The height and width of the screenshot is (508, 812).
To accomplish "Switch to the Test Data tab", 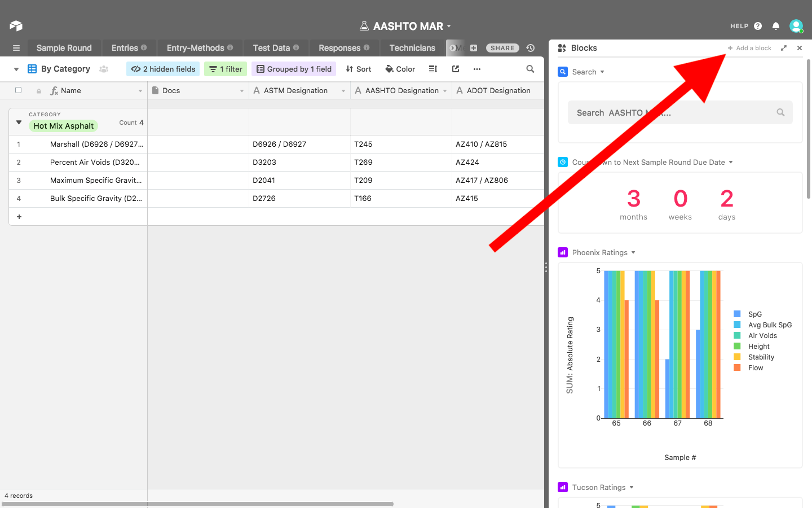I will pyautogui.click(x=276, y=48).
